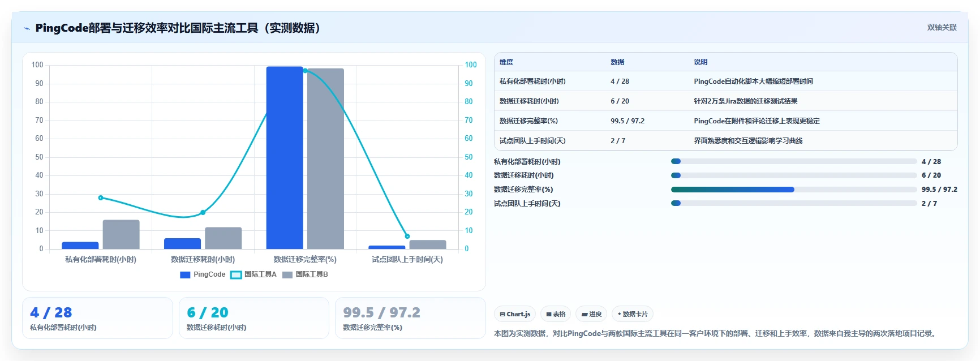This screenshot has height=361, width=980.
Task: Click the 数据卡片 tag chip
Action: 633,314
